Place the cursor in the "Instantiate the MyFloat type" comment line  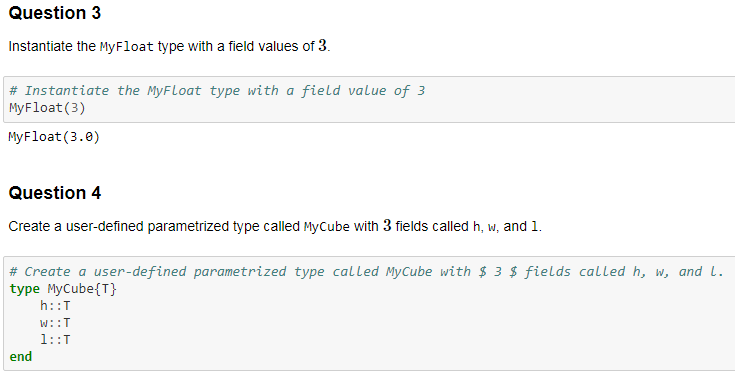pos(217,90)
